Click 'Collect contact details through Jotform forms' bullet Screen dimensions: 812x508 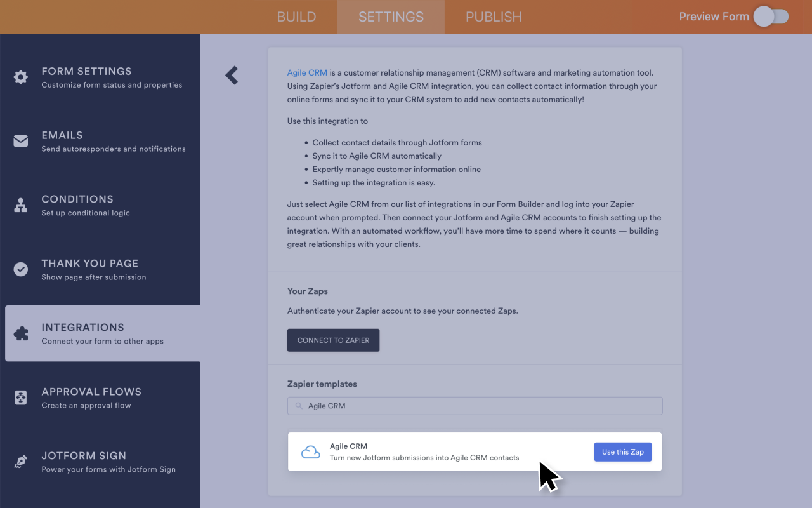coord(397,143)
